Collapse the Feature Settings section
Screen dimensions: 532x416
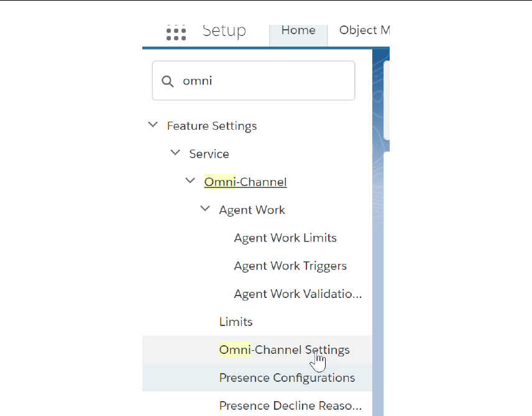[153, 125]
